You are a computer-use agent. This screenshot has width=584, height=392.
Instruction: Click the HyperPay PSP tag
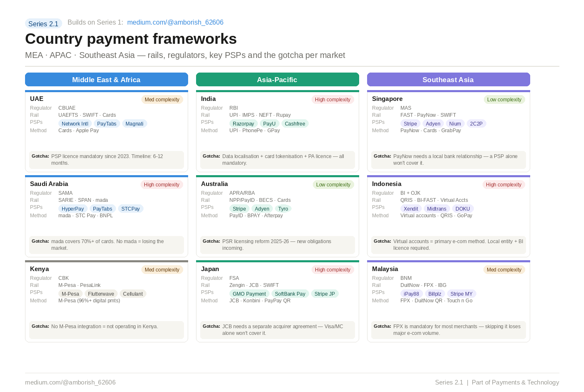(73, 209)
